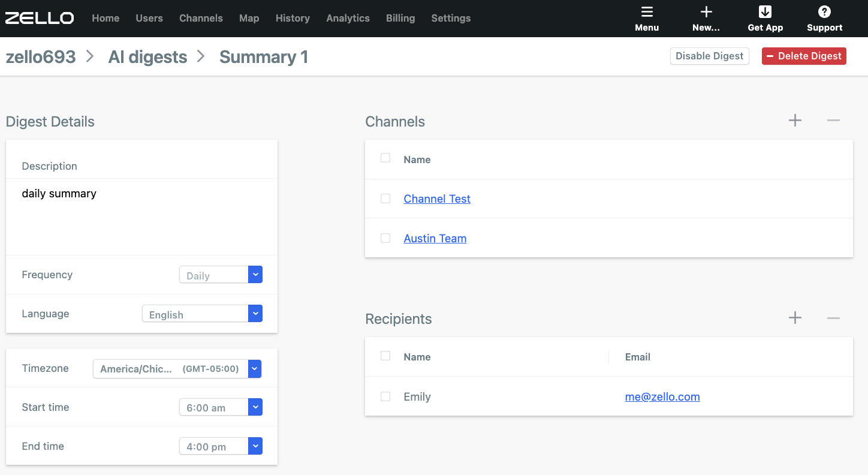
Task: Open the End time dropdown
Action: [x=221, y=446]
